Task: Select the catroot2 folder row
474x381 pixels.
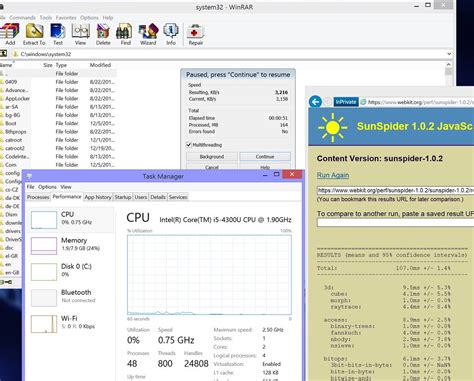Action: pyautogui.click(x=58, y=148)
